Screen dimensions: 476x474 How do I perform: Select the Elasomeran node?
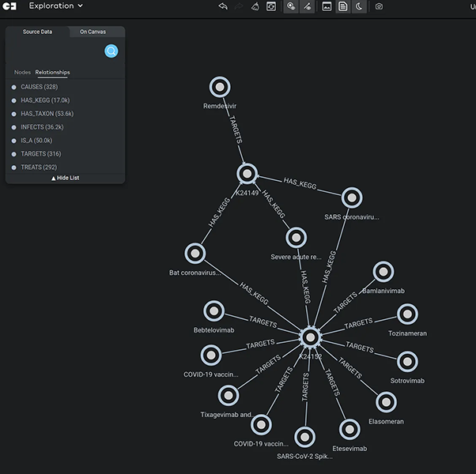click(386, 402)
